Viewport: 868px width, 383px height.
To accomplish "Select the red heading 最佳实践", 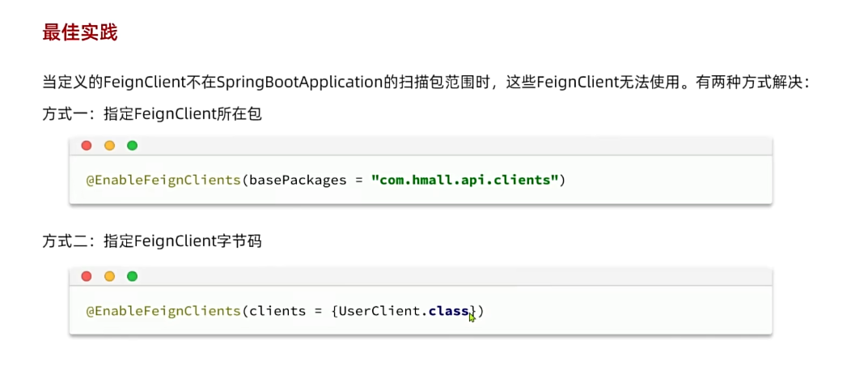I will pos(80,33).
